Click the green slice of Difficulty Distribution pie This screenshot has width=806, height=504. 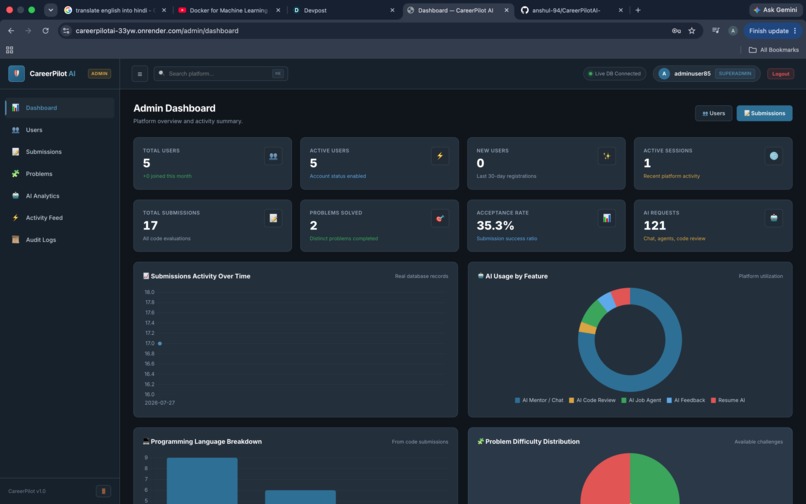[x=655, y=481]
